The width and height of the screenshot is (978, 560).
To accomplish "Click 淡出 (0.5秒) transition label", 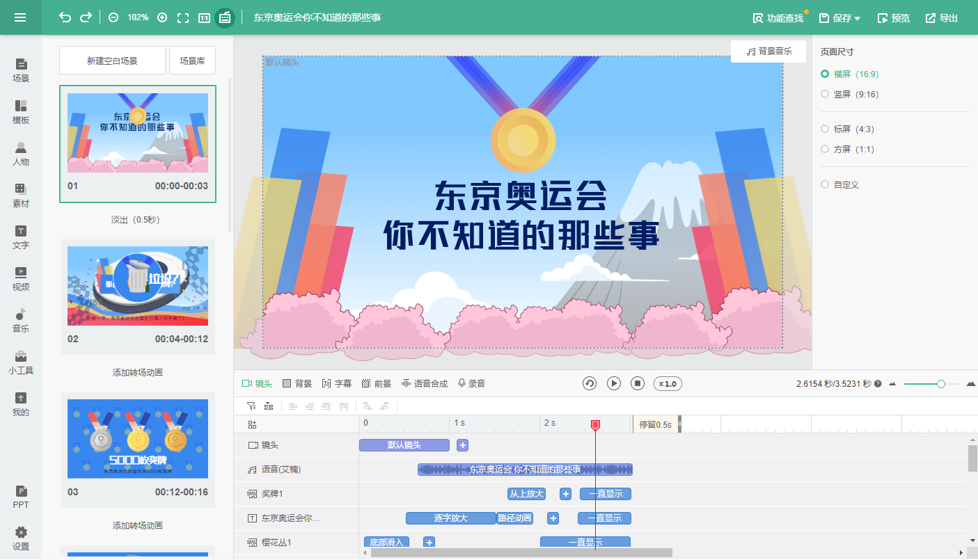I will pyautogui.click(x=136, y=220).
